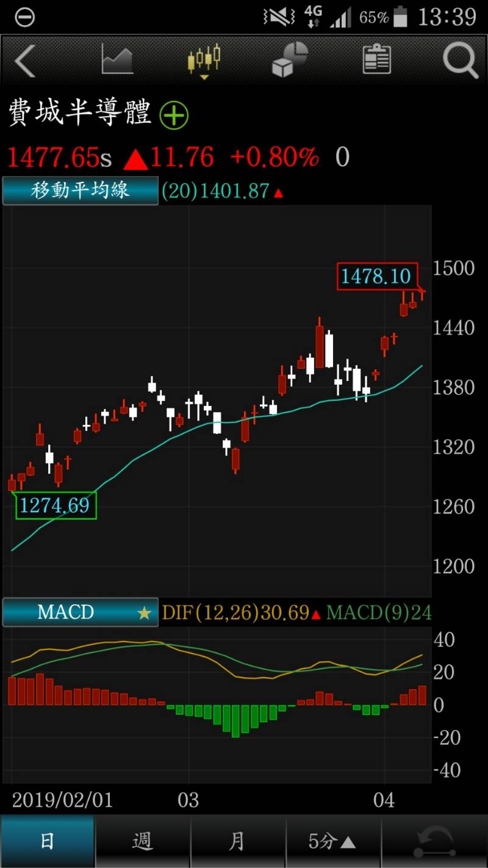Open search with the magnifier icon
Image resolution: width=488 pixels, height=868 pixels.
click(461, 61)
